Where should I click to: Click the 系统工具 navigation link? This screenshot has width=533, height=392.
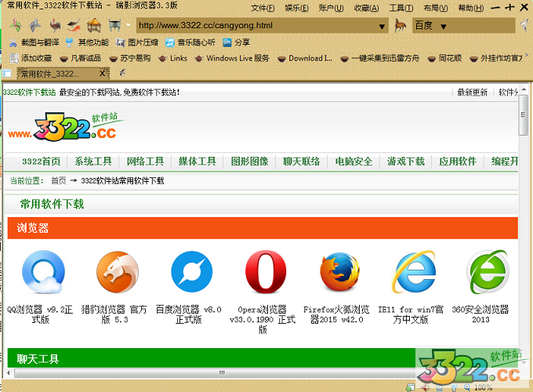click(93, 162)
